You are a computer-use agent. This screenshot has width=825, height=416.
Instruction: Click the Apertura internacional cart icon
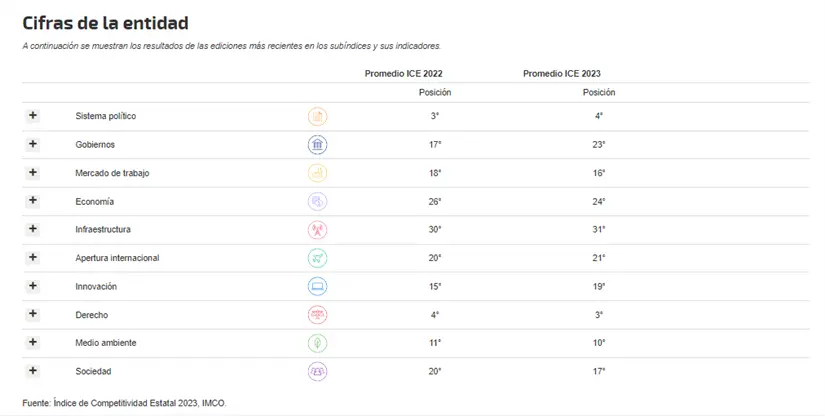pos(317,258)
